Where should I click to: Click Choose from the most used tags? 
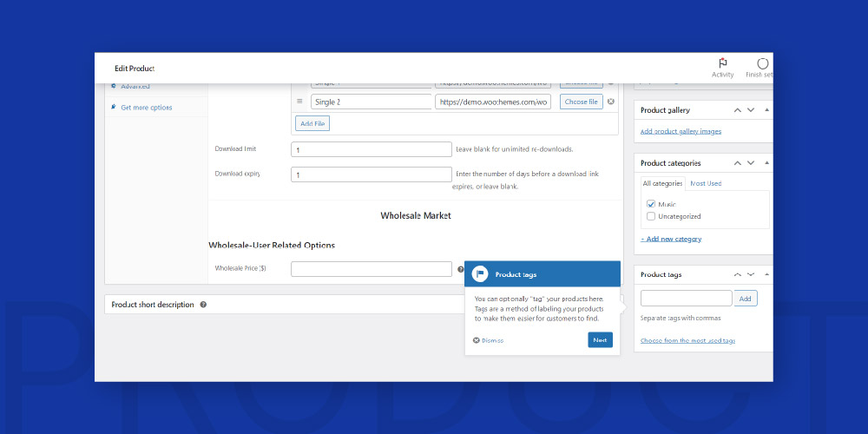(x=687, y=340)
